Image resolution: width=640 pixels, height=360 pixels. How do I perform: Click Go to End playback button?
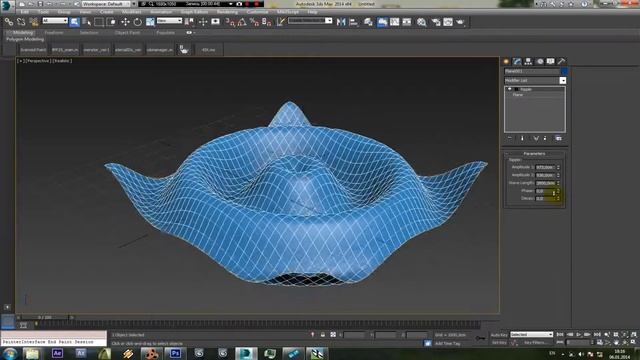(x=597, y=335)
